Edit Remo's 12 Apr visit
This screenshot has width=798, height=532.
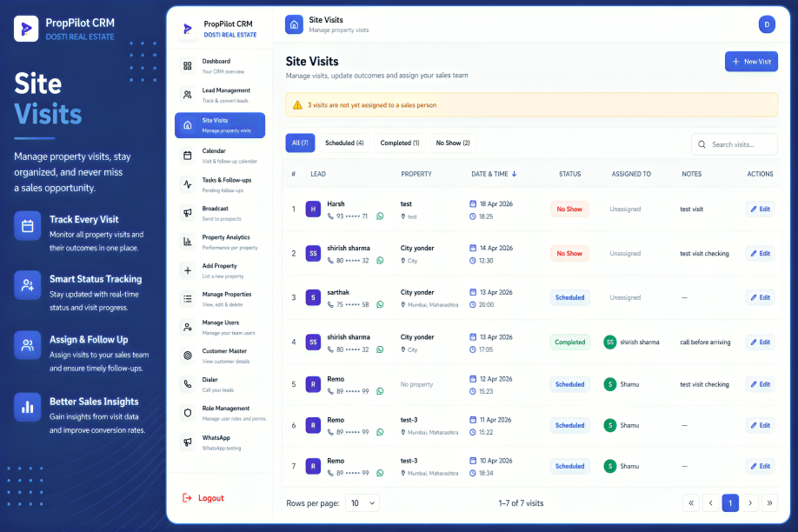coord(761,384)
